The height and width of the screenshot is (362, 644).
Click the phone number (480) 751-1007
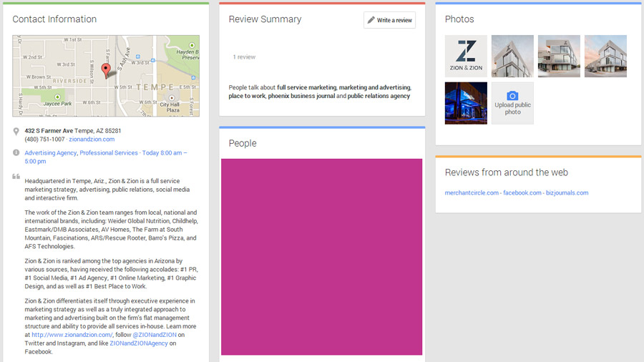[x=44, y=139]
